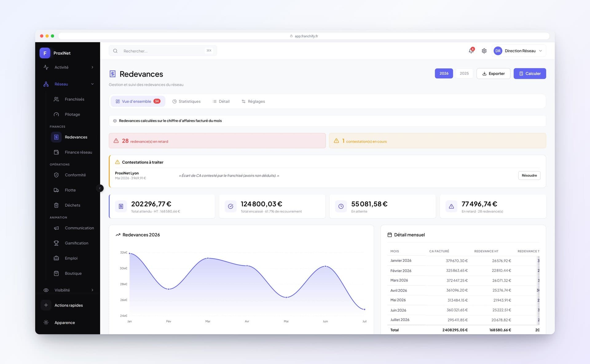Click the Juil data point on chart
This screenshot has width=590, height=364.
click(x=364, y=309)
